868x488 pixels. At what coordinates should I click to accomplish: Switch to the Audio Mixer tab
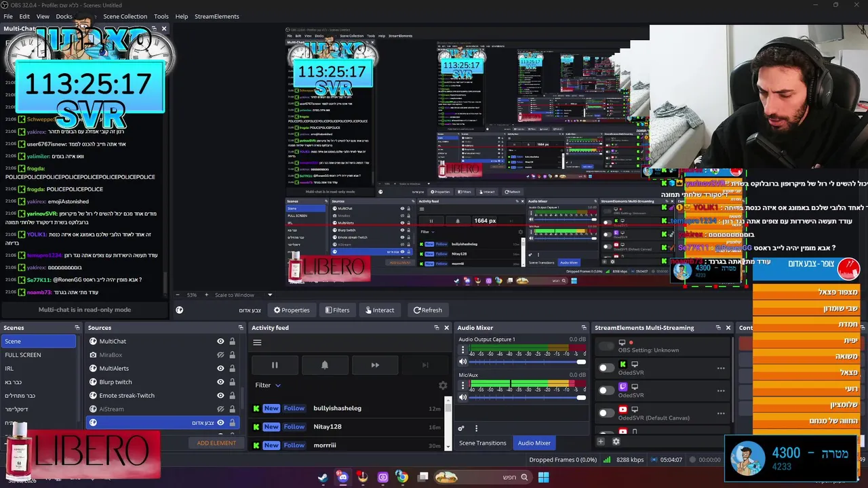(x=534, y=443)
